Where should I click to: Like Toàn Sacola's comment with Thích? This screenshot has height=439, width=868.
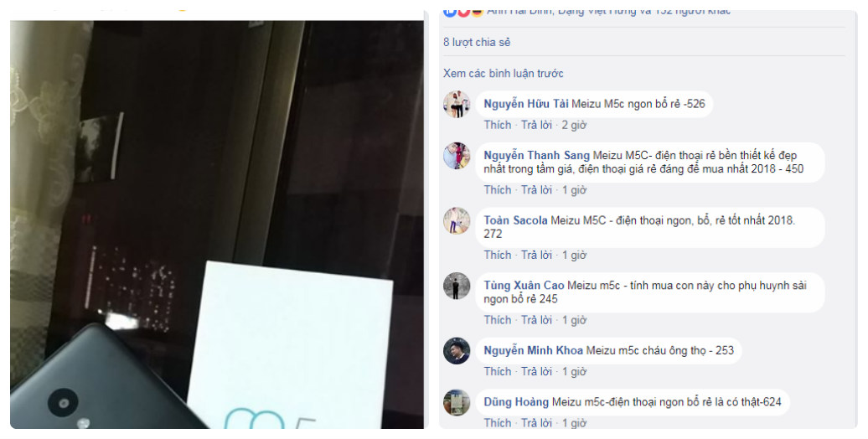point(498,256)
